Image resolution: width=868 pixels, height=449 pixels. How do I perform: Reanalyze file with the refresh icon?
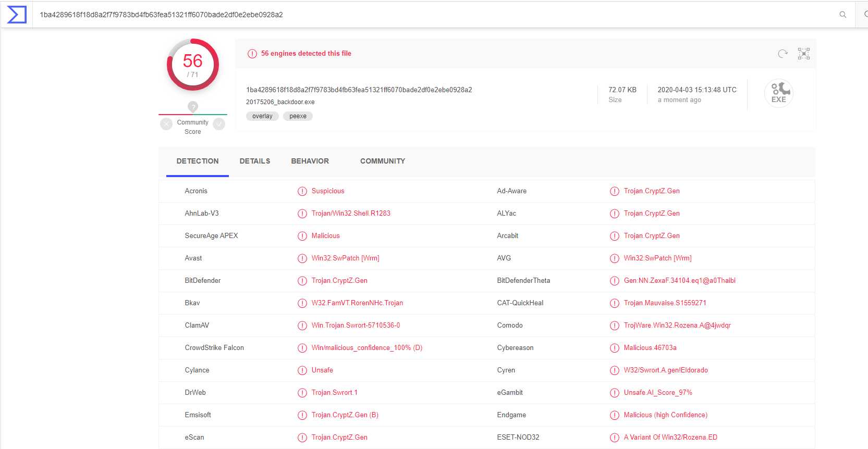tap(783, 54)
